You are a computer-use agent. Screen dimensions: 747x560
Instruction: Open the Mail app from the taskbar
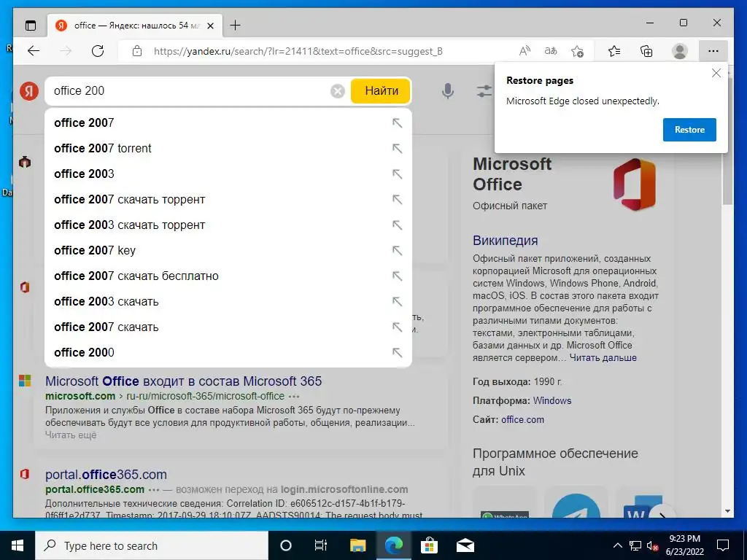(x=465, y=545)
